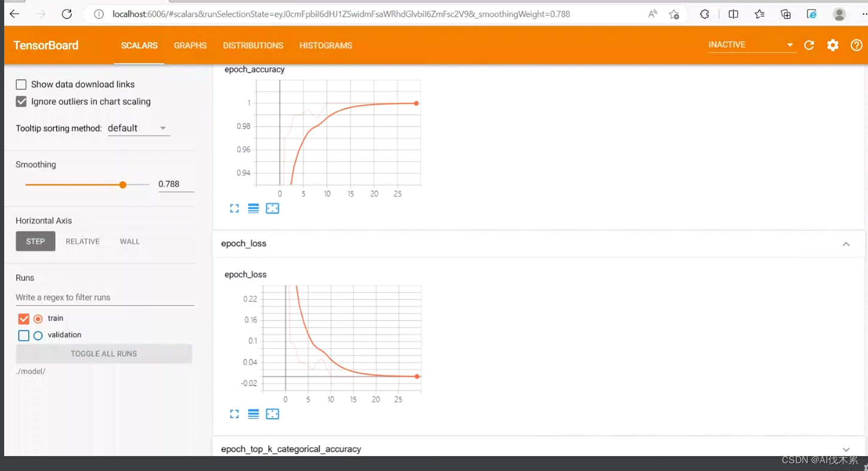Open the browser profile avatar
The width and height of the screenshot is (868, 471).
pyautogui.click(x=839, y=14)
